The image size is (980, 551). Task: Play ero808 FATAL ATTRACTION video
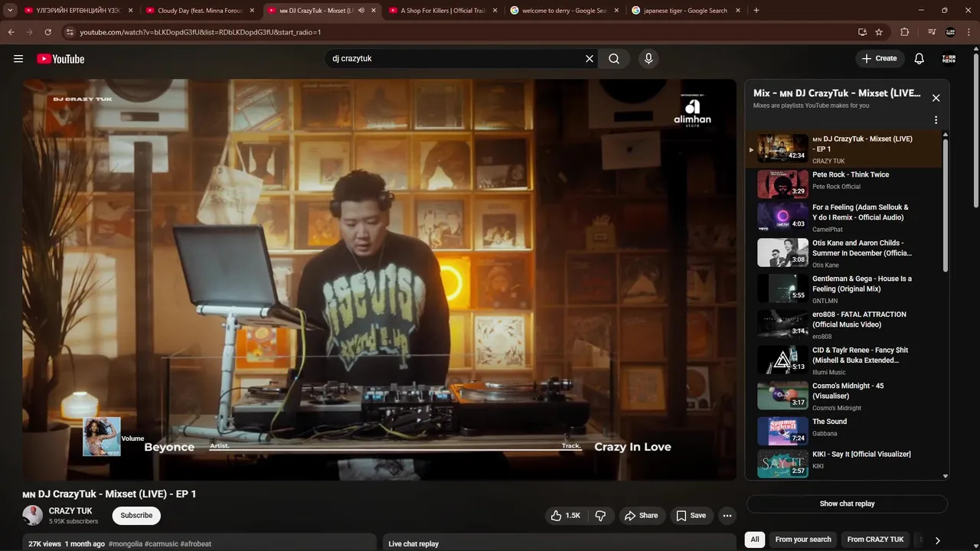point(844,324)
